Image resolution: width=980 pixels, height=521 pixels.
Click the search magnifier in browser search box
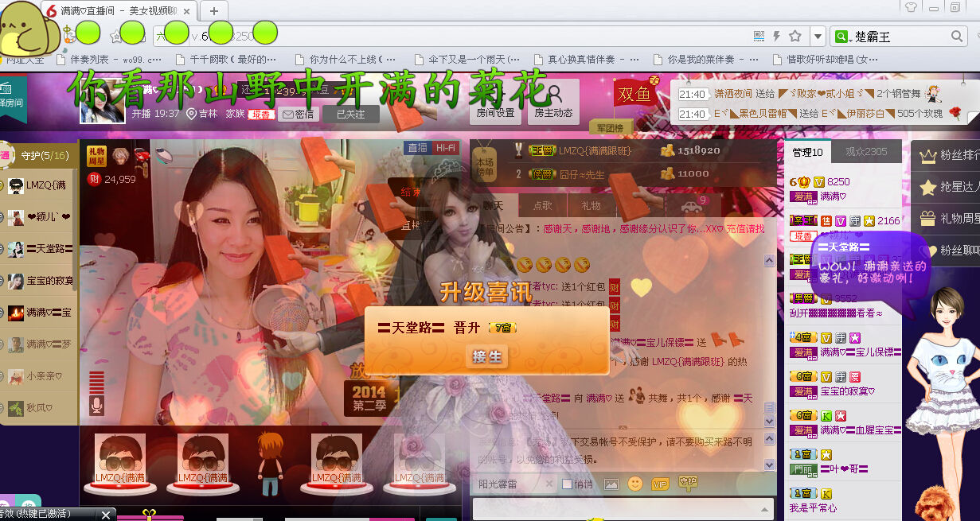click(957, 37)
